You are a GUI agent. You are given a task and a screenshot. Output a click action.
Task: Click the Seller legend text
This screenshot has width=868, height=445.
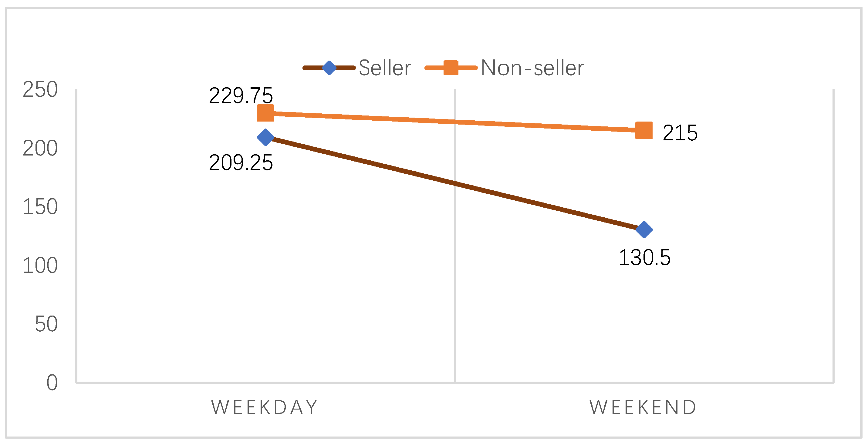[385, 68]
